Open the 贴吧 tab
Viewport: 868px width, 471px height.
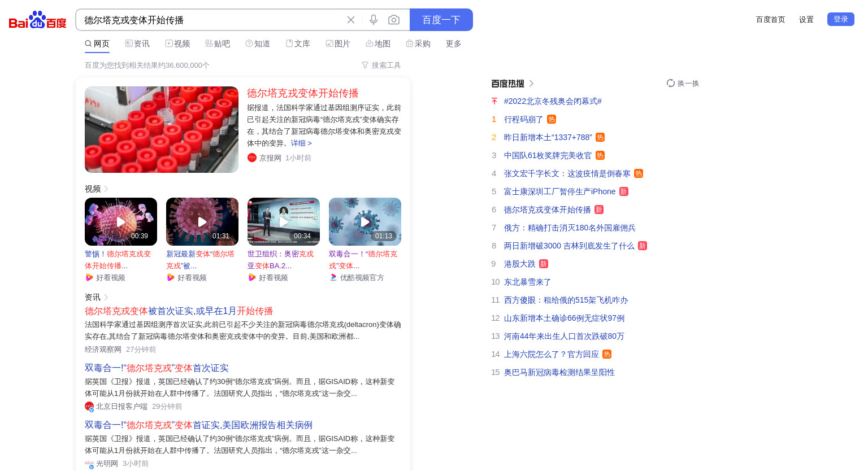click(x=218, y=43)
